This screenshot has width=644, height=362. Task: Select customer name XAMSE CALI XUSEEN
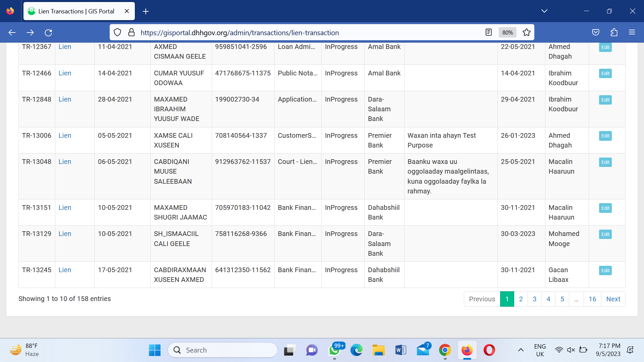173,140
